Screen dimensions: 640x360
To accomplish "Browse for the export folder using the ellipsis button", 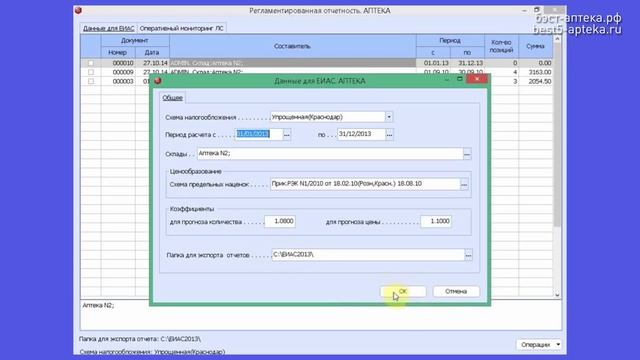I will click(468, 255).
